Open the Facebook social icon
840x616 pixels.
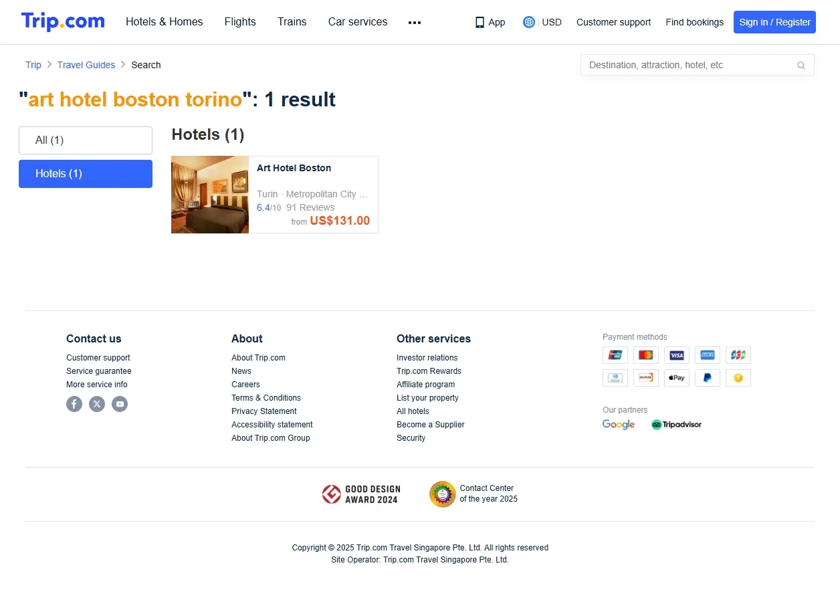tap(74, 404)
